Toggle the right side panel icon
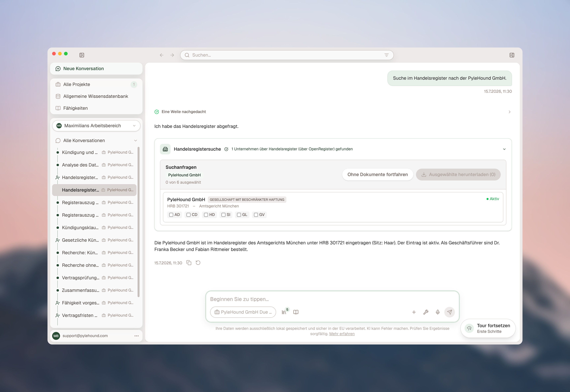This screenshot has height=392, width=570. point(512,55)
